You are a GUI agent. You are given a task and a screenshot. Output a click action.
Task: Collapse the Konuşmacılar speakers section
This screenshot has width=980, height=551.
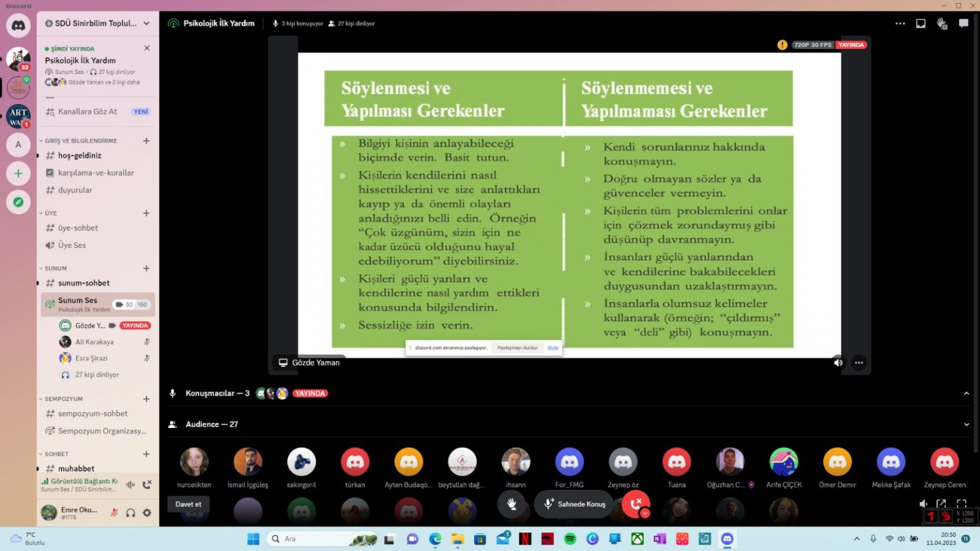tap(966, 393)
